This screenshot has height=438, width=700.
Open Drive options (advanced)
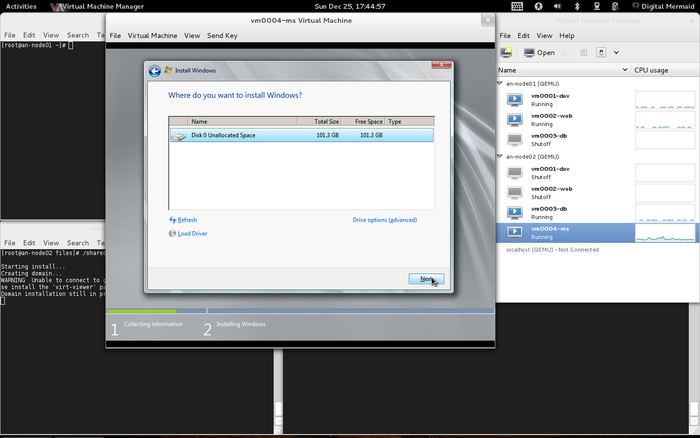click(x=384, y=220)
